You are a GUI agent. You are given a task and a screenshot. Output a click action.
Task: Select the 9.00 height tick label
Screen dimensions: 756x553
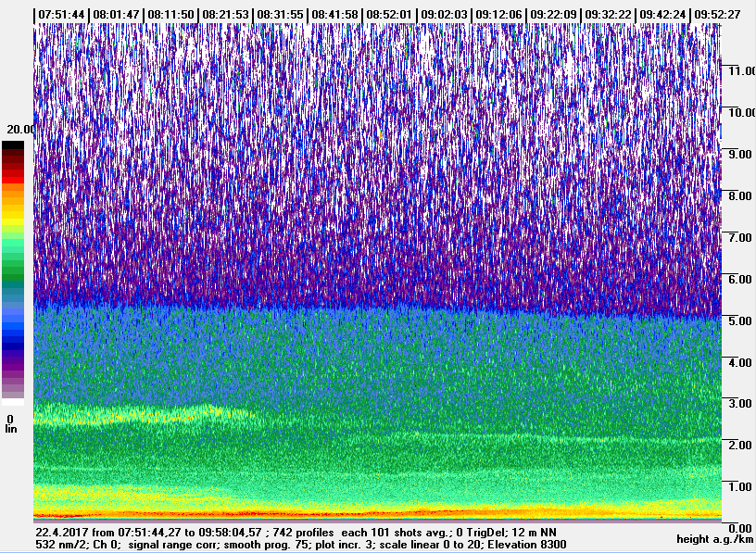click(741, 155)
